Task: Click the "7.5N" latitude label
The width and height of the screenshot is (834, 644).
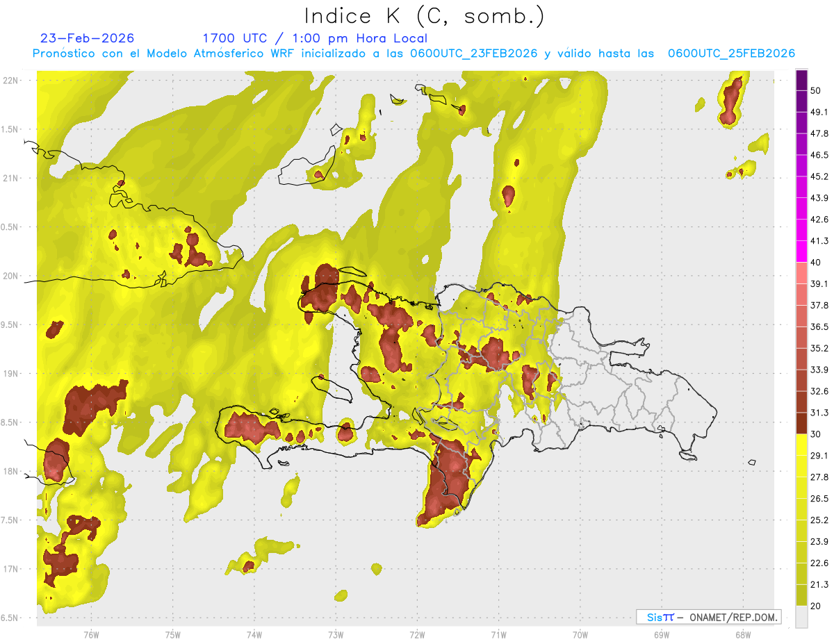Action: pos(10,520)
